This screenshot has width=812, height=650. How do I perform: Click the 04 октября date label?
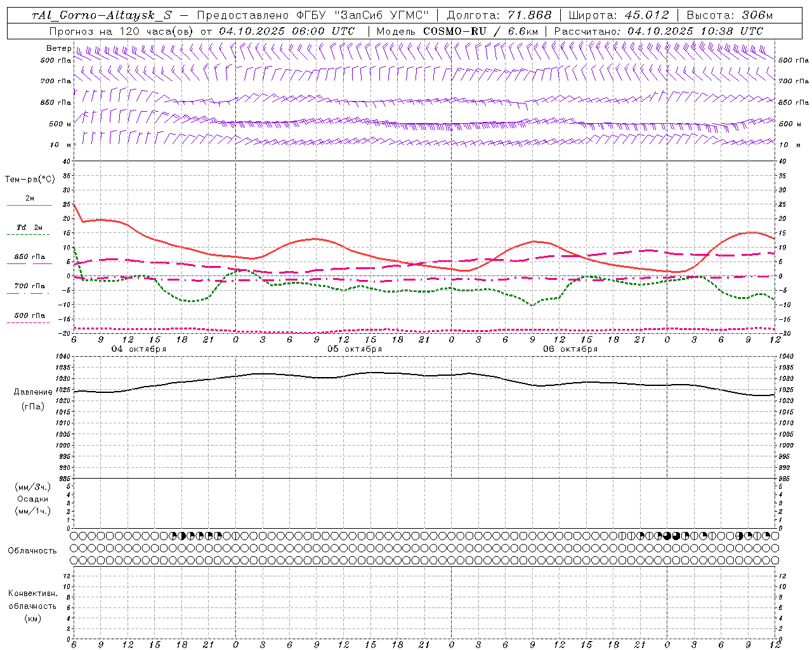tap(139, 348)
